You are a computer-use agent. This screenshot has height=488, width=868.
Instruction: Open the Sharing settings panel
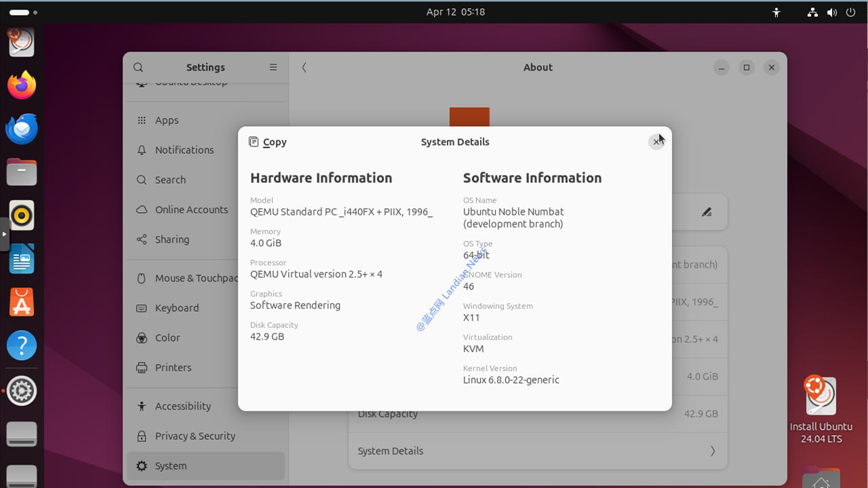point(172,239)
